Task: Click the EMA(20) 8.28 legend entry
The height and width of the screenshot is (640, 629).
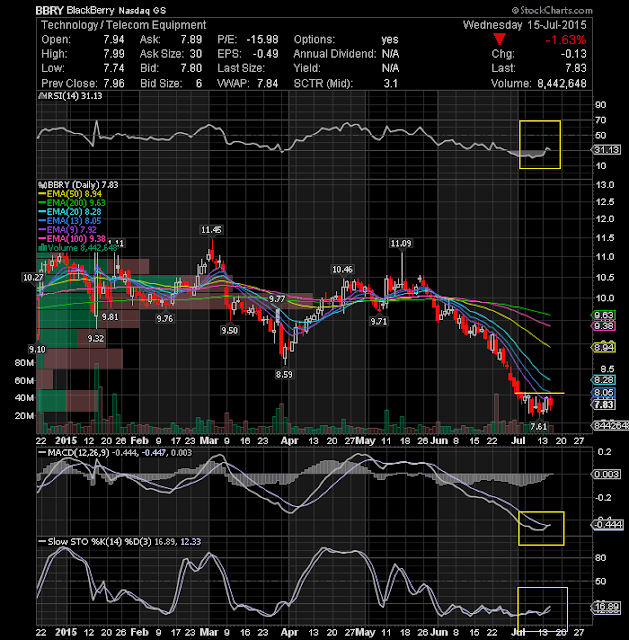Action: click(70, 212)
